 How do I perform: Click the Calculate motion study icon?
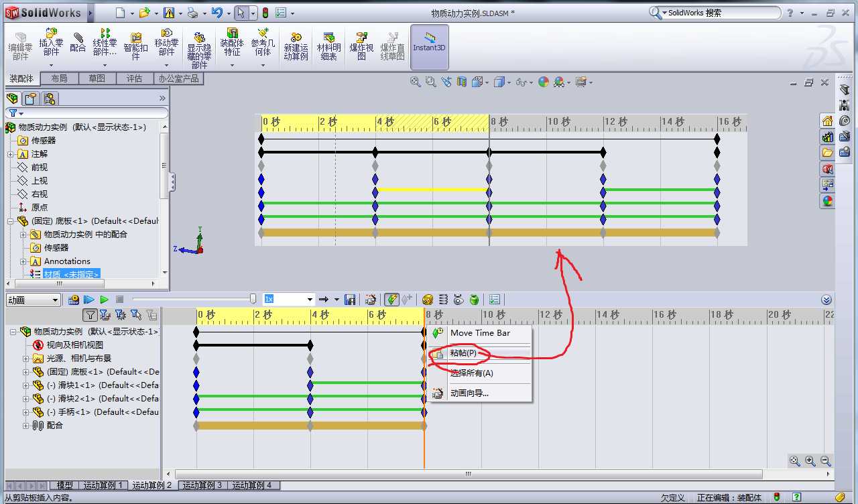click(74, 300)
